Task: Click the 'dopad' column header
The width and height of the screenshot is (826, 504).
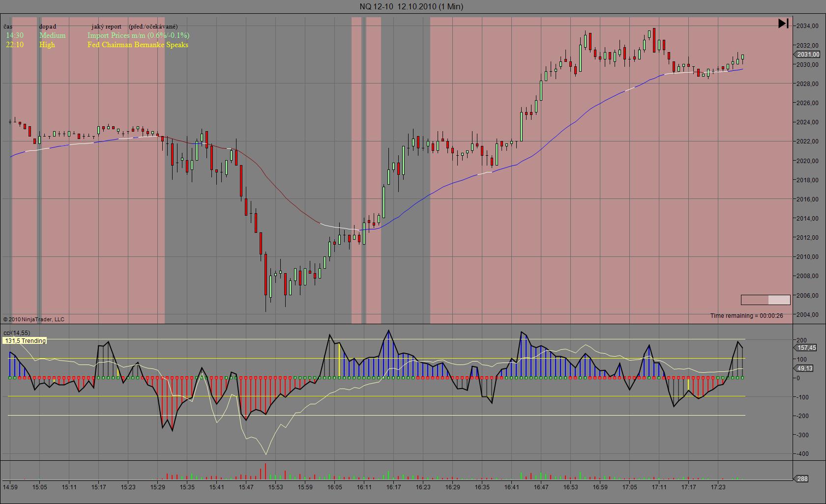Action: [x=48, y=27]
